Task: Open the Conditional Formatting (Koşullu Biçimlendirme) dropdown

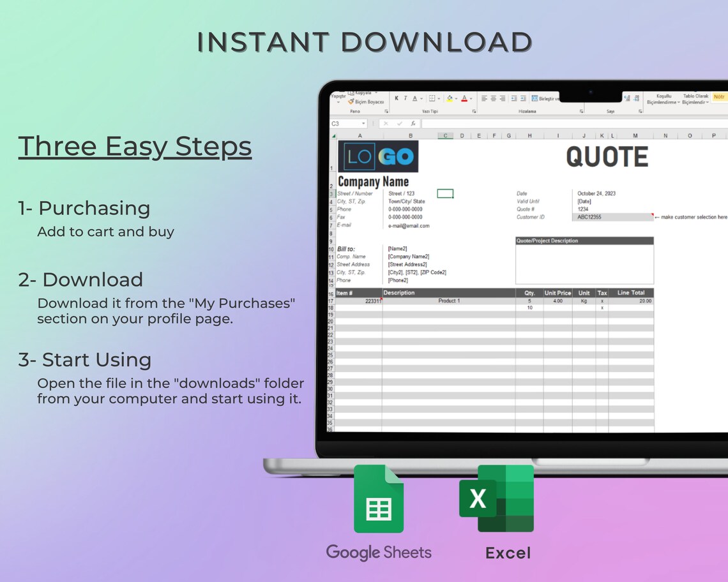Action: [x=664, y=100]
